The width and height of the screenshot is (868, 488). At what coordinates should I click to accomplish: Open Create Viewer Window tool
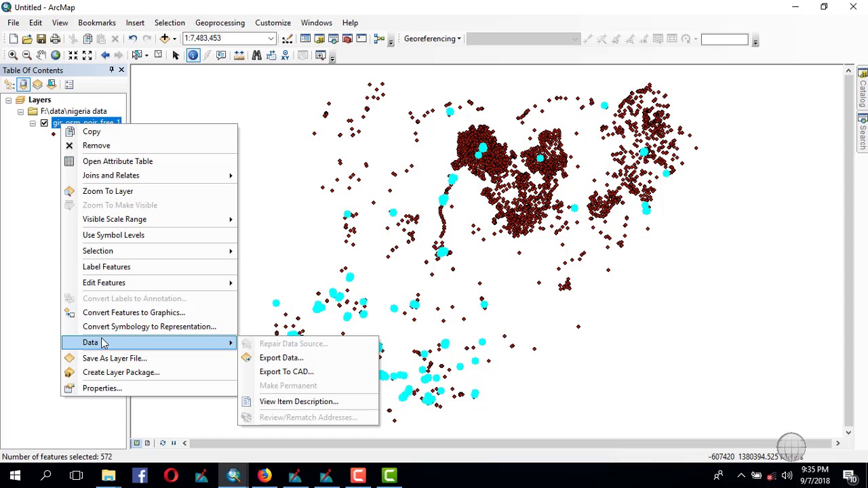[320, 55]
